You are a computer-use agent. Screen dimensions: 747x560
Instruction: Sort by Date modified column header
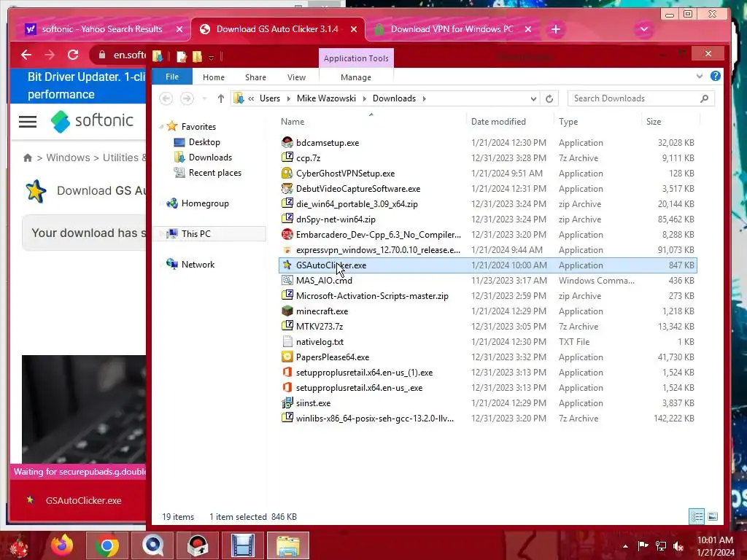[x=498, y=122]
